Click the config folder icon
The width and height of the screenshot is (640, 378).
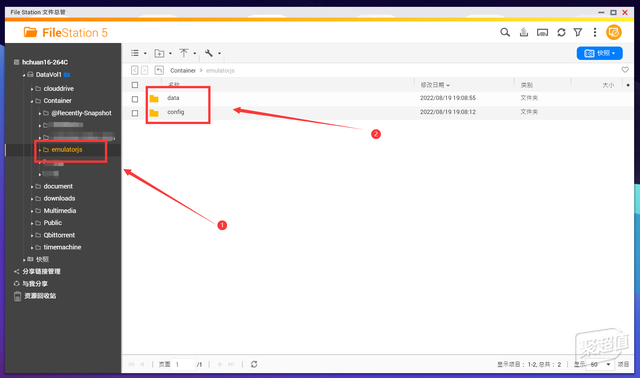tap(154, 113)
